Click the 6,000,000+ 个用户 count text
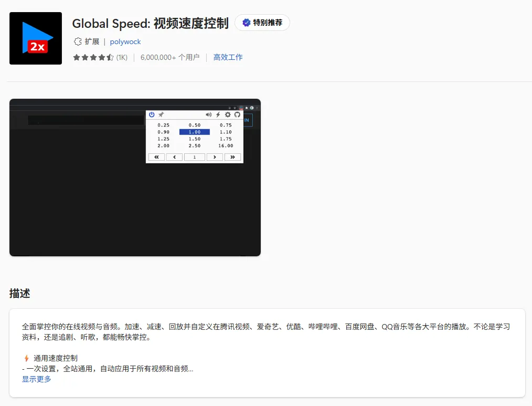 (170, 57)
